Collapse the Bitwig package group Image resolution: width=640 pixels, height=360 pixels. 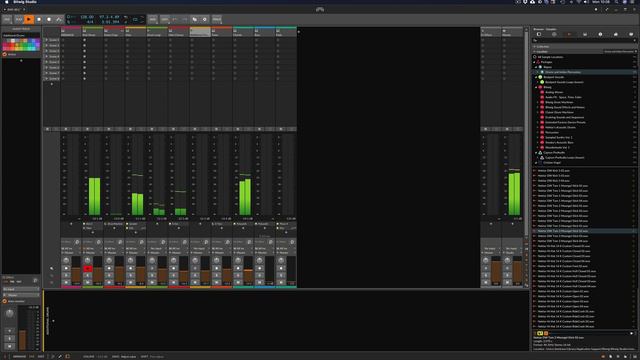(536, 87)
